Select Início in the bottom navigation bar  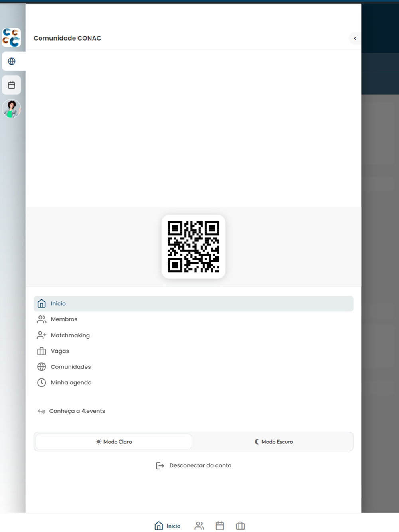coord(168,526)
